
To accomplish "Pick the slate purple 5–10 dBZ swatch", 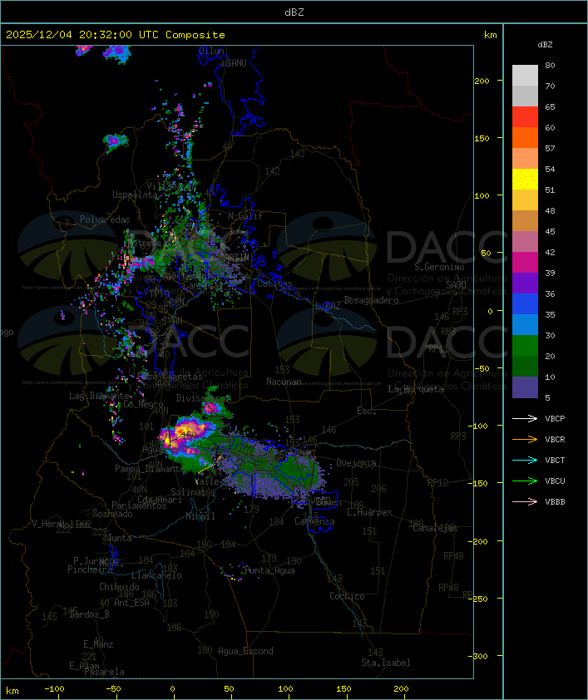I will (525, 387).
